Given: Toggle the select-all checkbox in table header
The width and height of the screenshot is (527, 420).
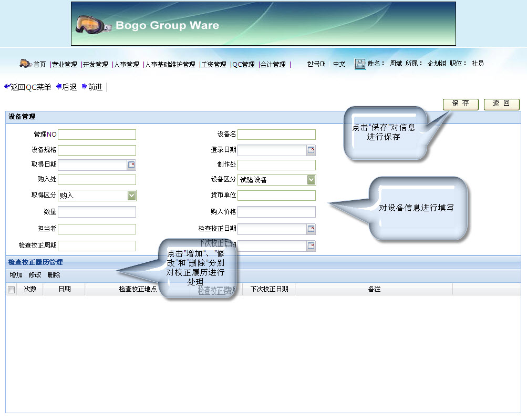Looking at the screenshot, I should [12, 290].
